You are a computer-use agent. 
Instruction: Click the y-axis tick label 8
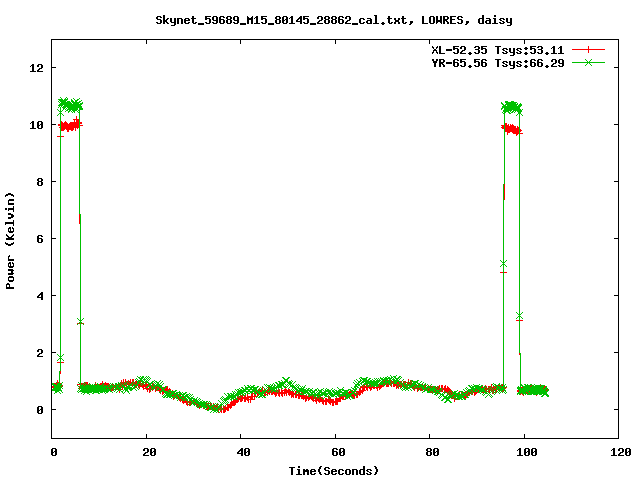coord(40,182)
